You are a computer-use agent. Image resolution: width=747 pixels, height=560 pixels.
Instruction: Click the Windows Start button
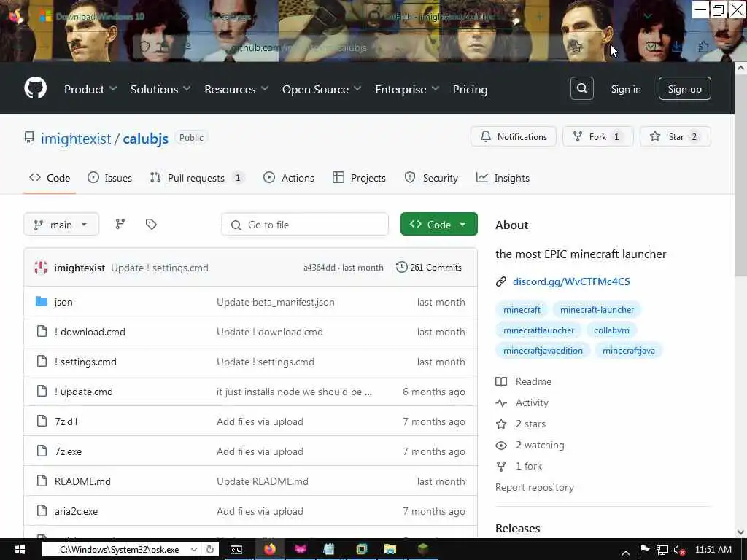pyautogui.click(x=20, y=550)
